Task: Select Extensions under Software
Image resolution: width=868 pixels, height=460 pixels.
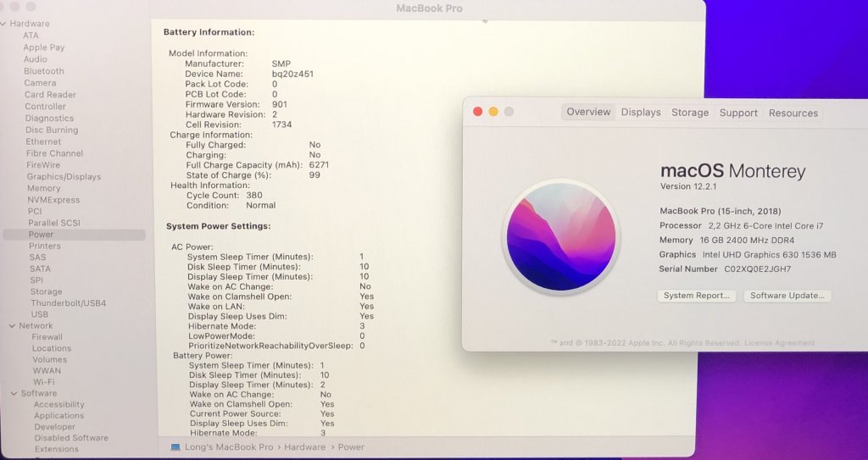Action: click(57, 449)
